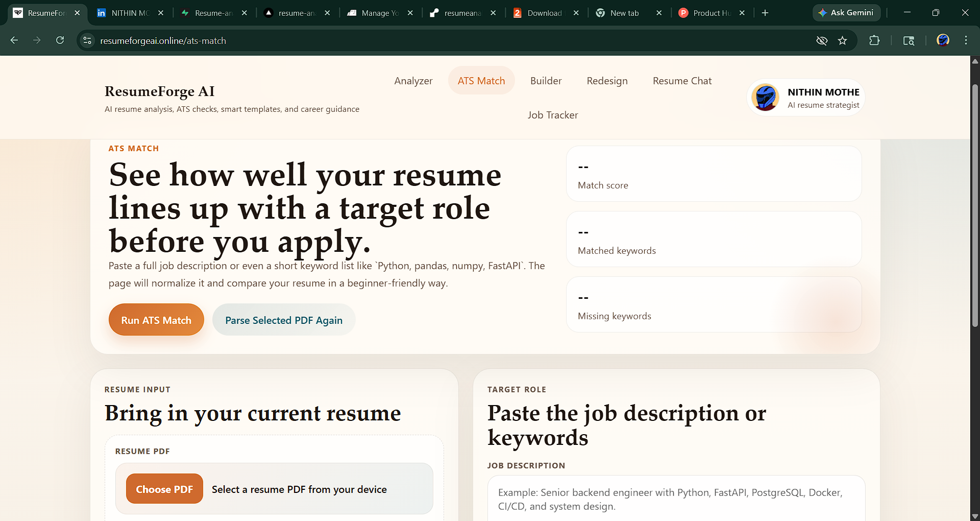The width and height of the screenshot is (980, 521).
Task: Open the Builder nav item
Action: (x=546, y=81)
